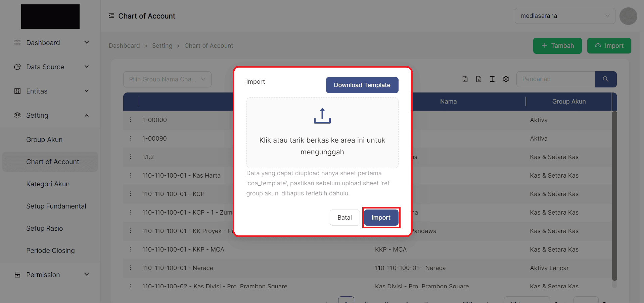Export table to PDF icon
Viewport: 644px width, 303px height.
click(x=465, y=79)
